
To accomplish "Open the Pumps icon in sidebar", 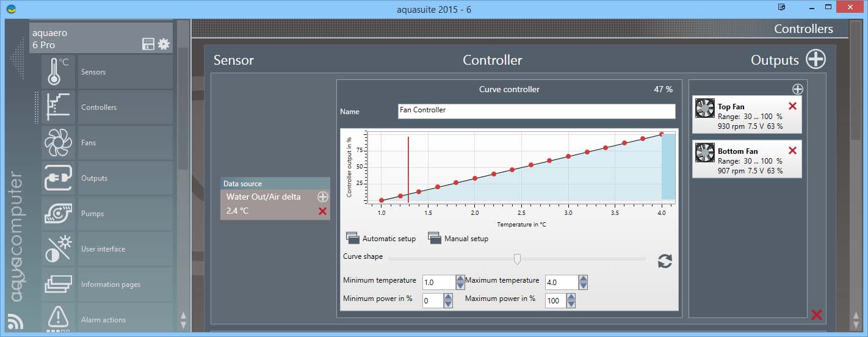I will (x=58, y=213).
